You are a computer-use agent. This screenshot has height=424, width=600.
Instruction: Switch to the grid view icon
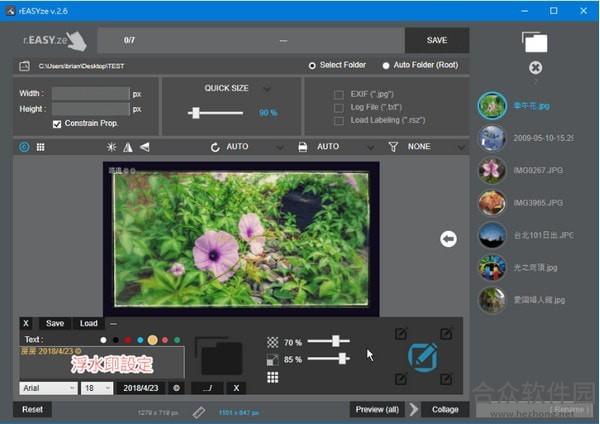click(x=41, y=147)
